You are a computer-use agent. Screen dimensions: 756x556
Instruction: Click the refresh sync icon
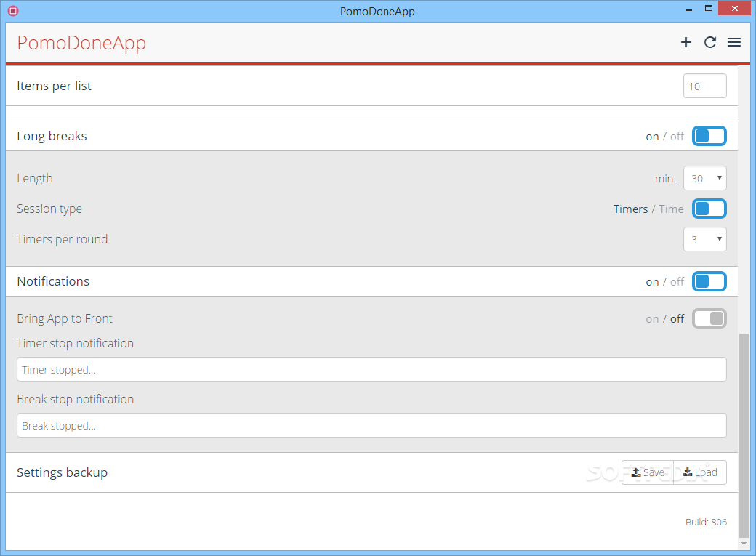click(x=709, y=42)
